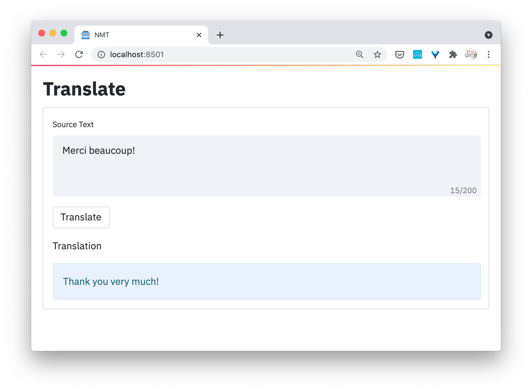Select the NMT browser tab
The image size is (532, 392).
141,35
